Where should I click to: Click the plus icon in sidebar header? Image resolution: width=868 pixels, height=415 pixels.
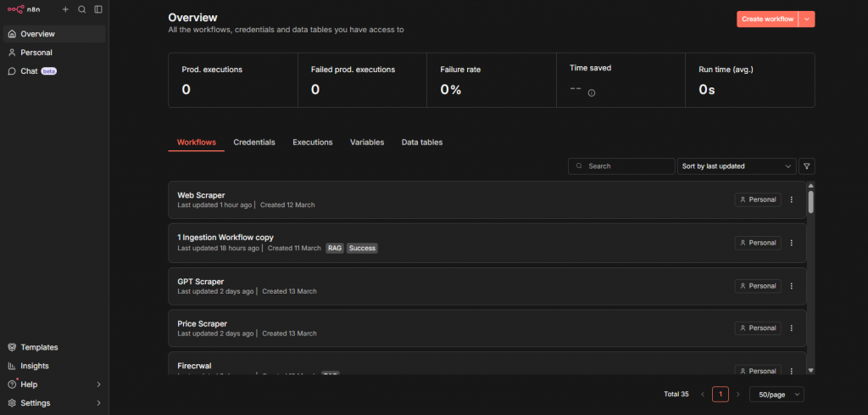tap(65, 9)
